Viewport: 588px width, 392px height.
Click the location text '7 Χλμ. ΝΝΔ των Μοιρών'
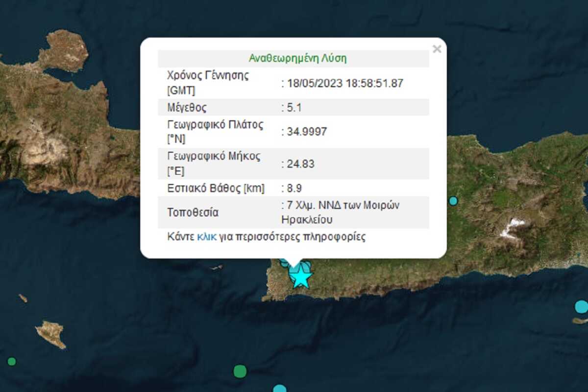click(x=342, y=206)
